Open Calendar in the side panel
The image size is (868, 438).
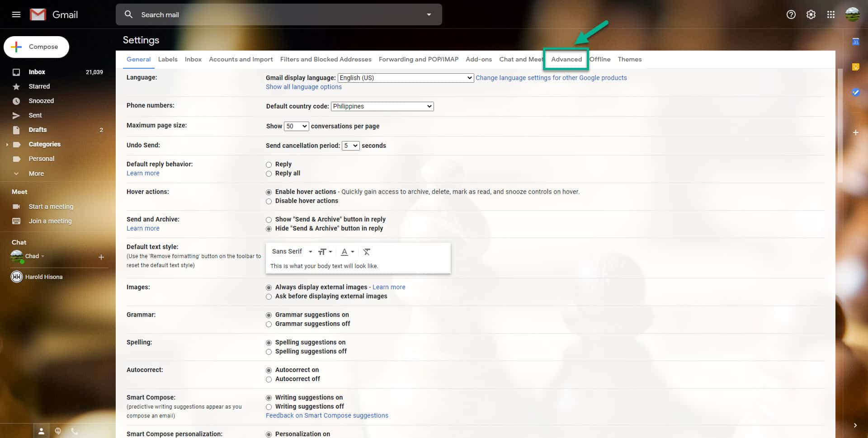[x=855, y=42]
